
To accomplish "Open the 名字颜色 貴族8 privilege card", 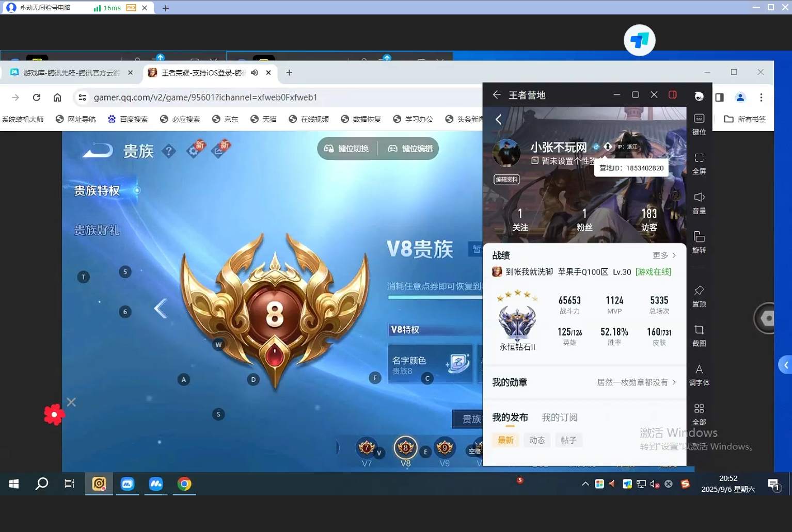I will click(431, 364).
